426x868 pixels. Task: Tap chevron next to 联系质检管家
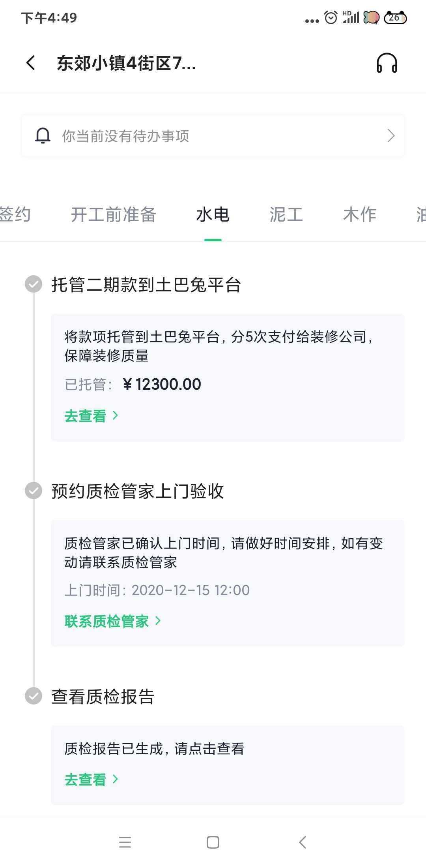[x=158, y=621]
